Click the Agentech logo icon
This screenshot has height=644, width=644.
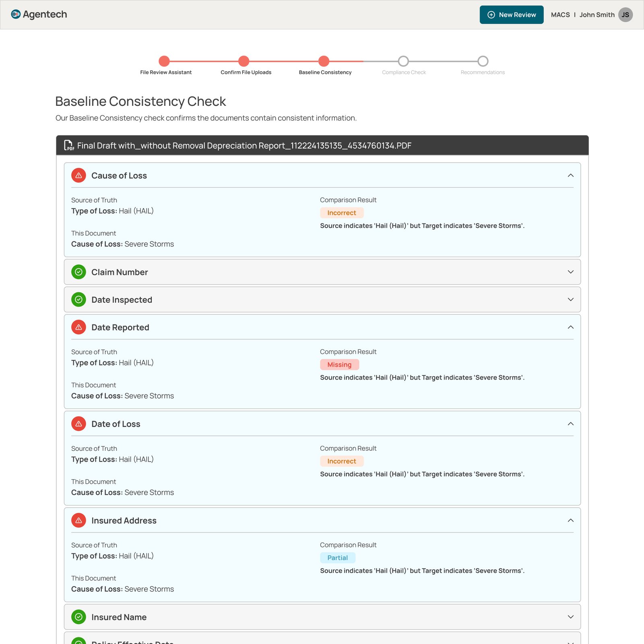(x=16, y=14)
